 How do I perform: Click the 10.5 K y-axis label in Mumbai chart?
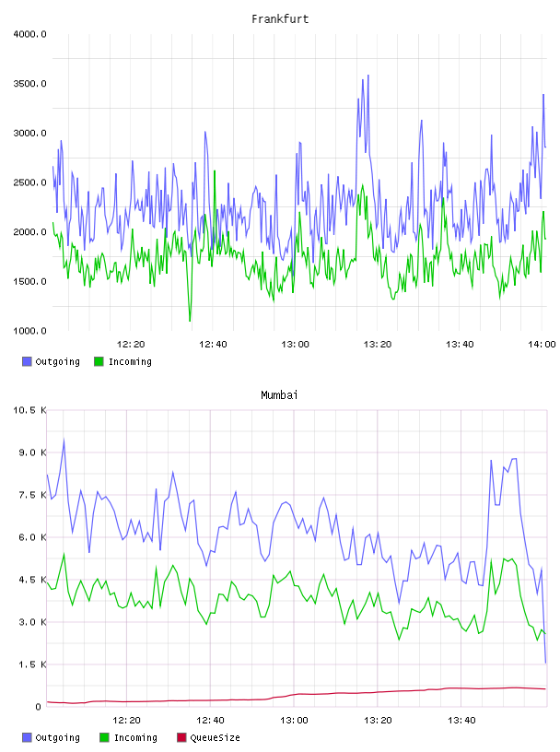pos(29,410)
